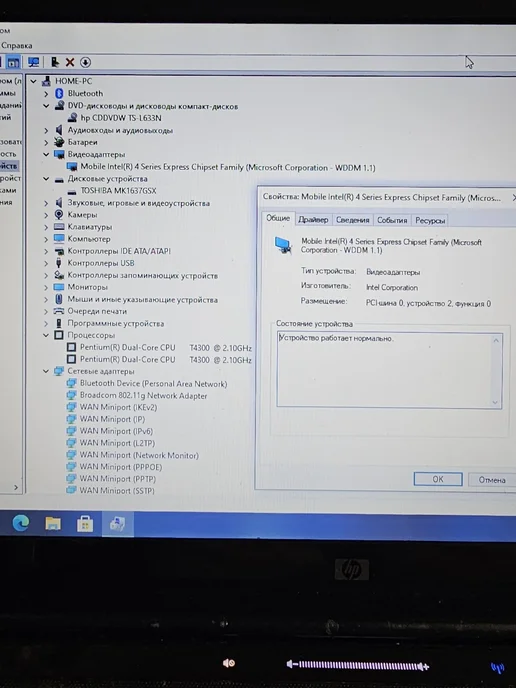516x688 pixels.
Task: Click the hp CDDVDW TS-L633N drive icon
Action: point(72,118)
